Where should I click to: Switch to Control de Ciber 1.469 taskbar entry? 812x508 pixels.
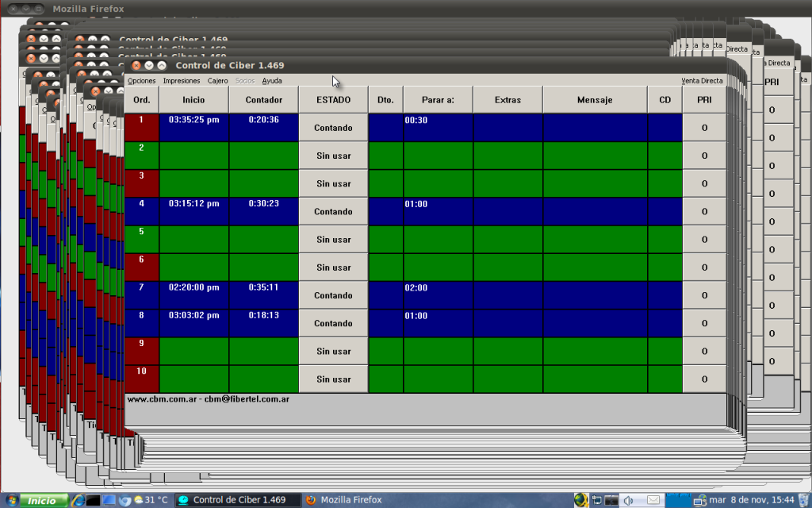(238, 500)
